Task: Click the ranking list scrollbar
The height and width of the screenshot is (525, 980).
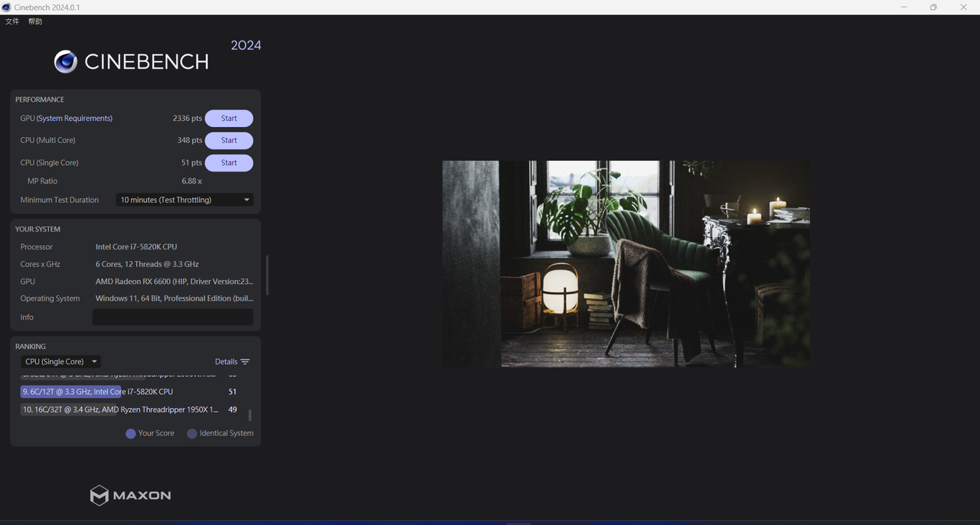Action: pyautogui.click(x=250, y=416)
